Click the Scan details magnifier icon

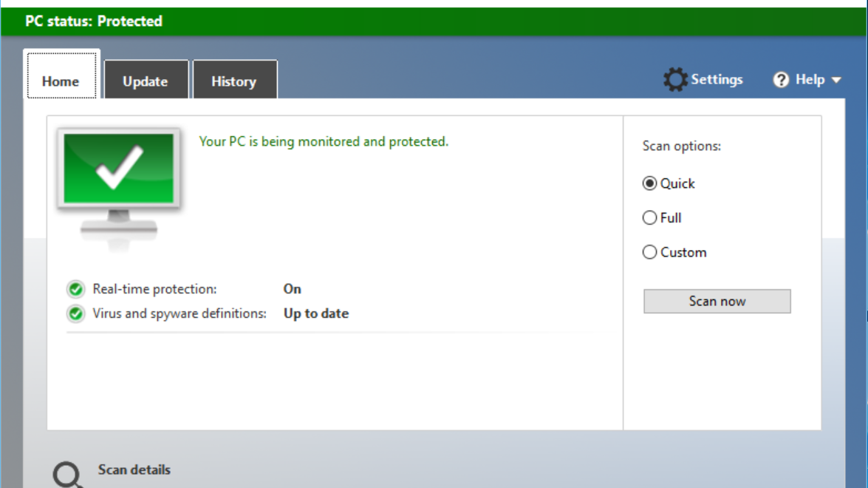point(68,474)
